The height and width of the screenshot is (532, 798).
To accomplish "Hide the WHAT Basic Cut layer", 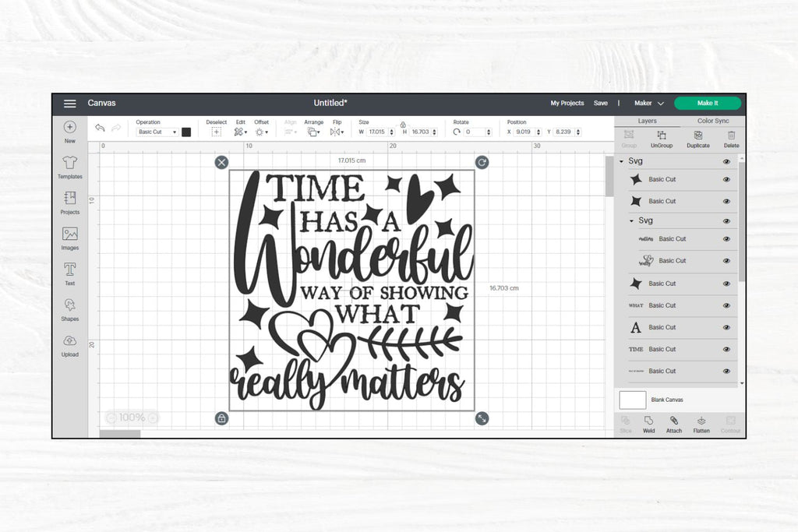I will tap(726, 305).
